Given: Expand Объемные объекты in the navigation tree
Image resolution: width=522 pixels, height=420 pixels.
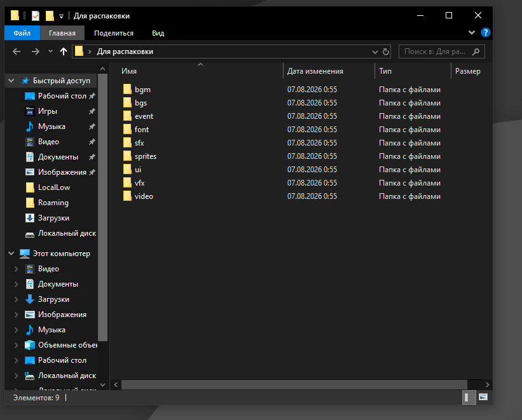Looking at the screenshot, I should 16,345.
